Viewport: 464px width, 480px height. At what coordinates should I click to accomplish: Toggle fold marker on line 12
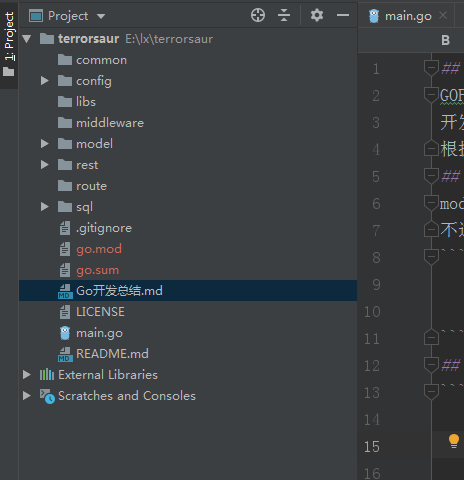point(431,365)
